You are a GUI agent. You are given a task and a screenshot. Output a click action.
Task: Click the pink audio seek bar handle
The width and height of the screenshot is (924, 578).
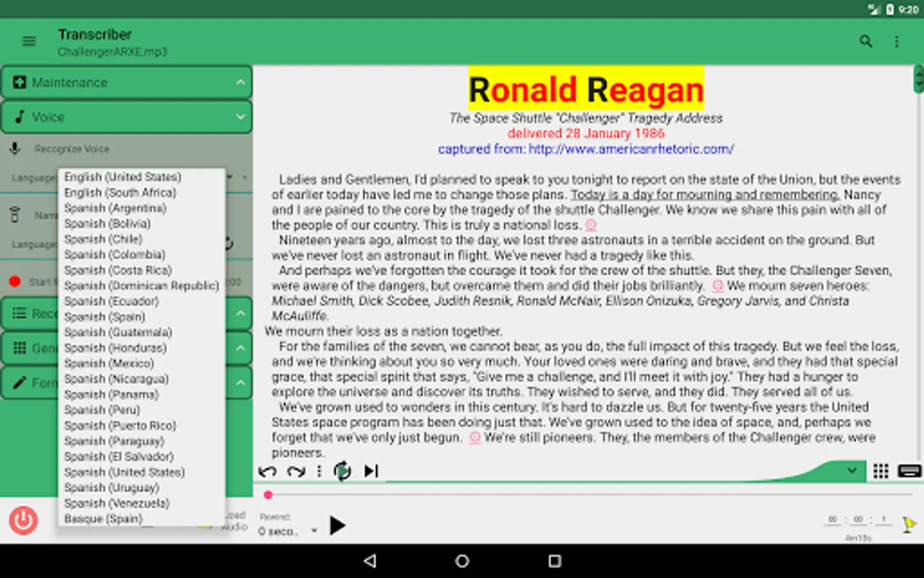coord(268,495)
